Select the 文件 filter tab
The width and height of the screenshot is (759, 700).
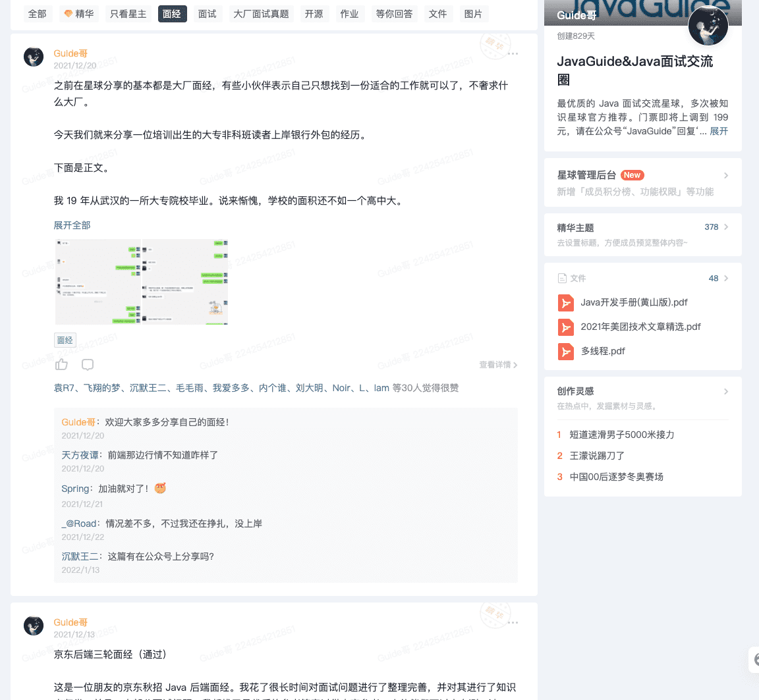(x=437, y=14)
